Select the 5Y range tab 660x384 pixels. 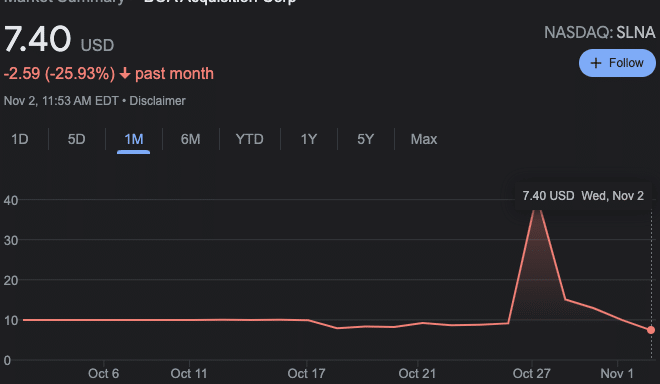(365, 139)
